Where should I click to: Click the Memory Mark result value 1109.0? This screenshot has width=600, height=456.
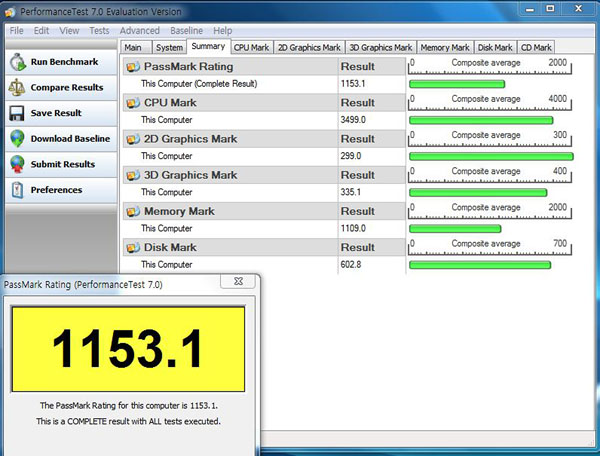tap(353, 229)
